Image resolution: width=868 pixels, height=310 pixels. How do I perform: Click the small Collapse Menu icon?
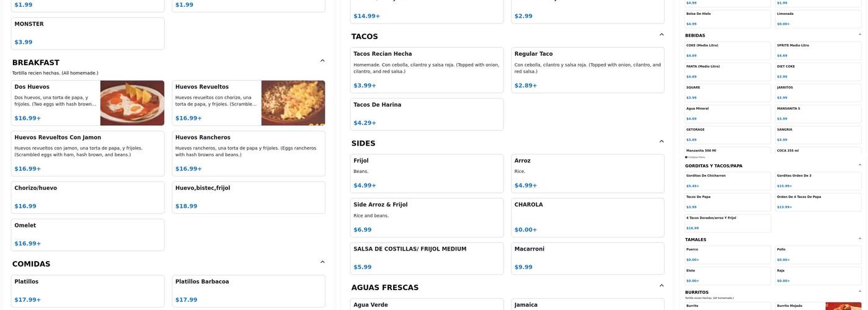pos(686,157)
